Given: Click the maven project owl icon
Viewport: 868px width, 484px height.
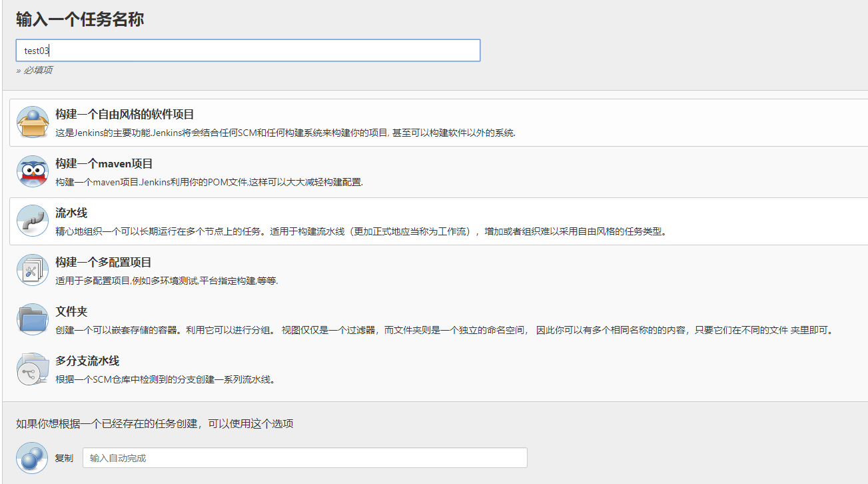Looking at the screenshot, I should coord(32,171).
